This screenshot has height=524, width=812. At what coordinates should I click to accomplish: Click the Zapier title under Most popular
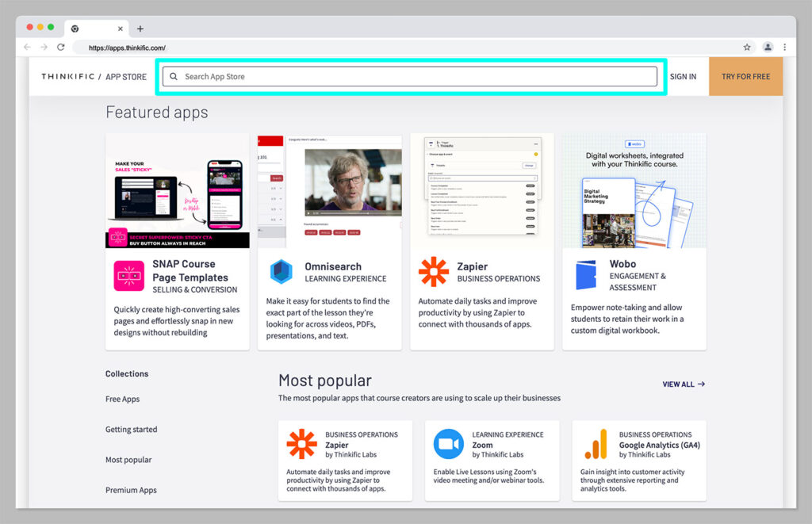tap(336, 446)
